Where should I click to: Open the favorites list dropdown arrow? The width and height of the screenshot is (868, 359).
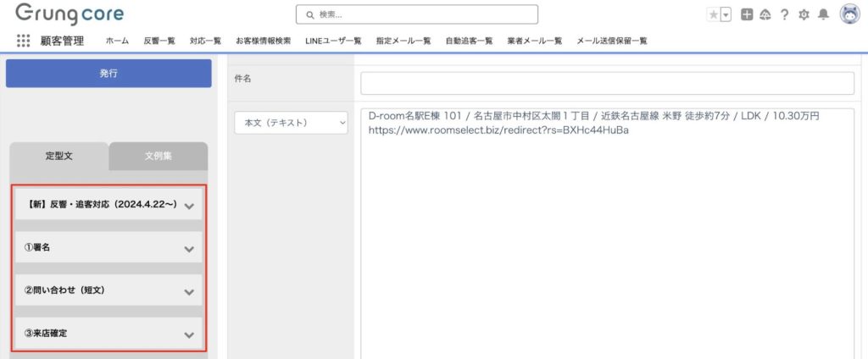tap(726, 14)
